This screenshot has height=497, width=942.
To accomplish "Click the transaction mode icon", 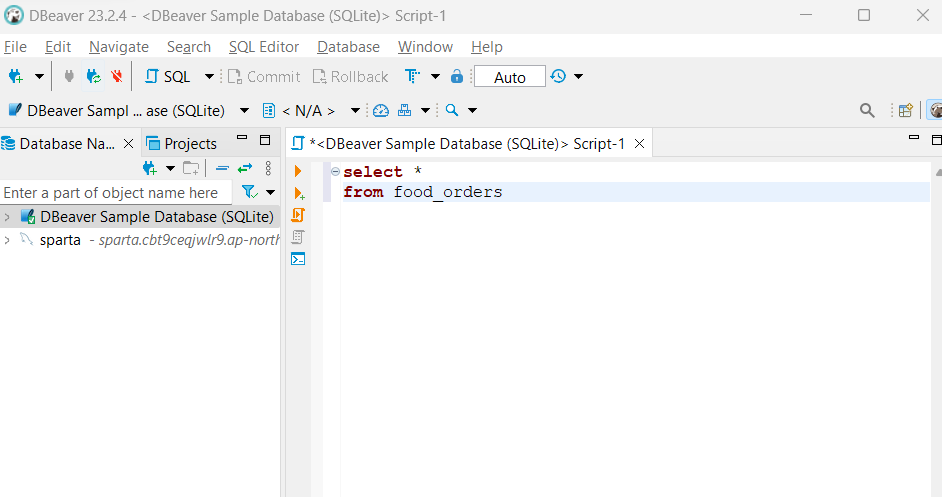I will point(412,76).
